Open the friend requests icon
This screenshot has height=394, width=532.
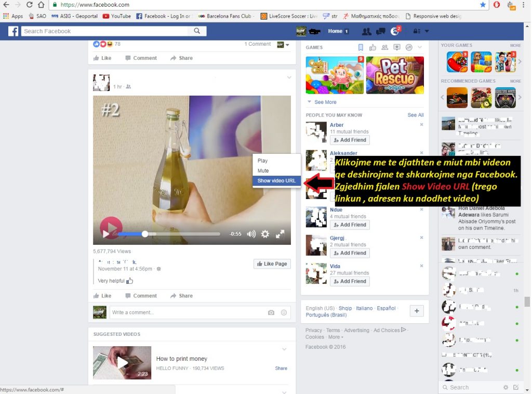click(x=366, y=31)
